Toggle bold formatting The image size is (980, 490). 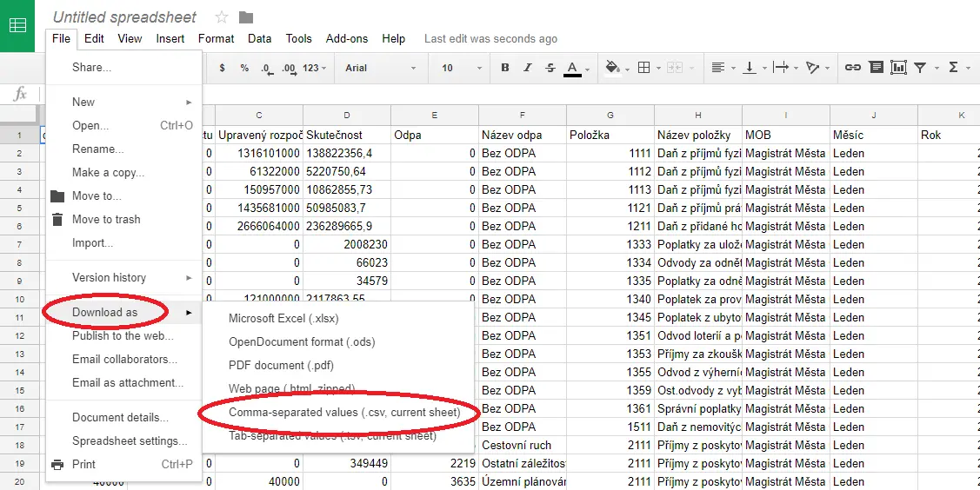[x=505, y=68]
